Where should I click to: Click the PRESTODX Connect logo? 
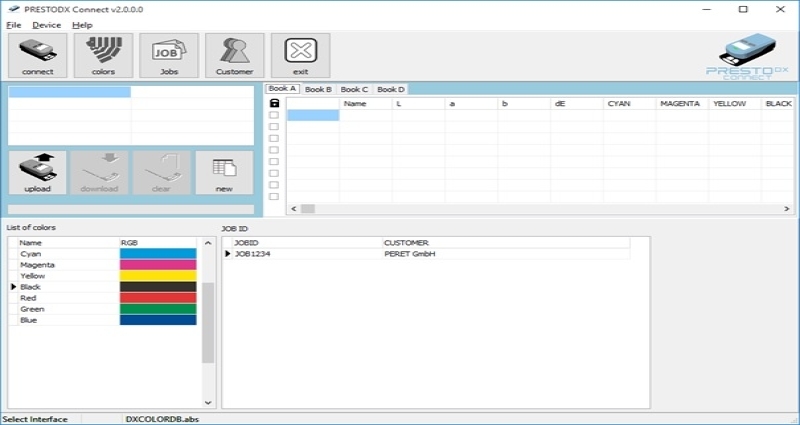click(x=747, y=56)
